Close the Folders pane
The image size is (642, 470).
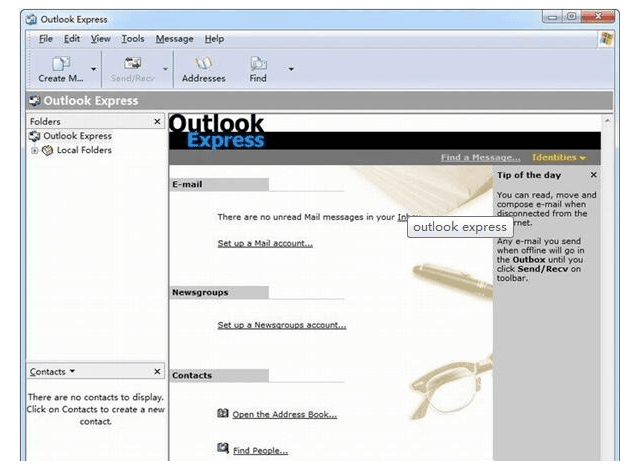point(157,122)
